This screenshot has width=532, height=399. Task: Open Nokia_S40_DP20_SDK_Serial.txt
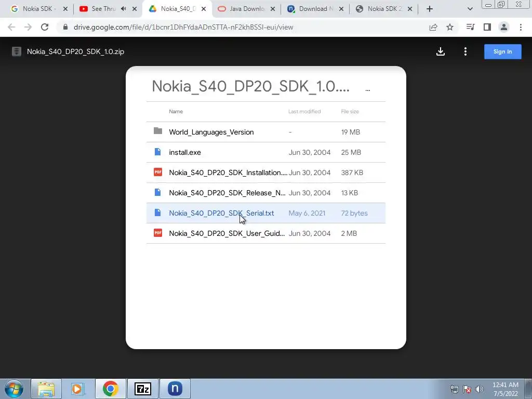coord(266,213)
